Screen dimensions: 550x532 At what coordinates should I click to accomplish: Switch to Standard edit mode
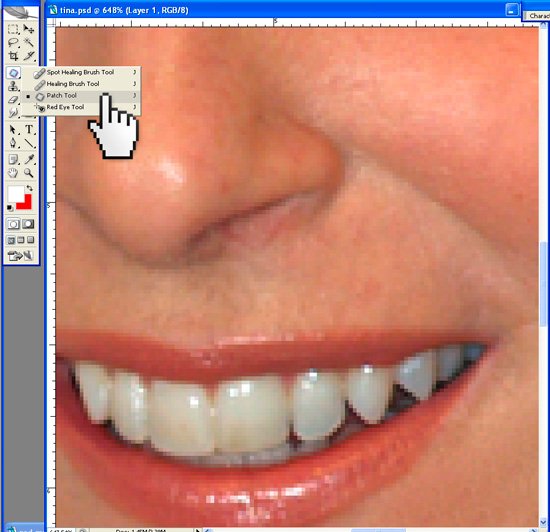(x=14, y=224)
